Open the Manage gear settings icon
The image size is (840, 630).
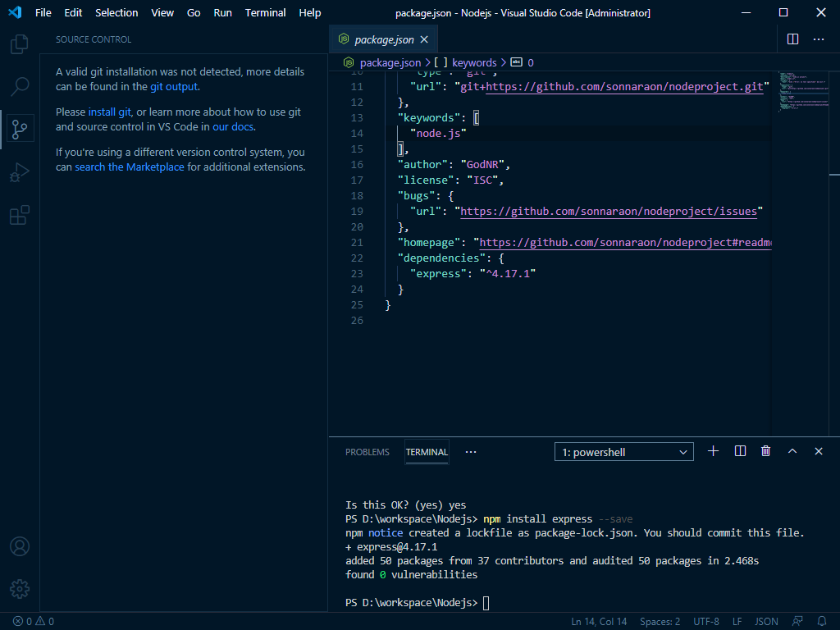[20, 589]
